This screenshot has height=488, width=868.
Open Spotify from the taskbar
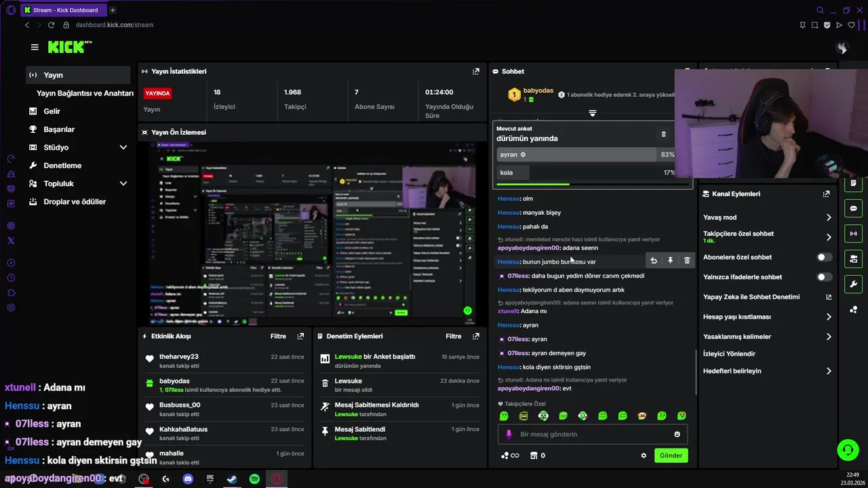pos(254,479)
